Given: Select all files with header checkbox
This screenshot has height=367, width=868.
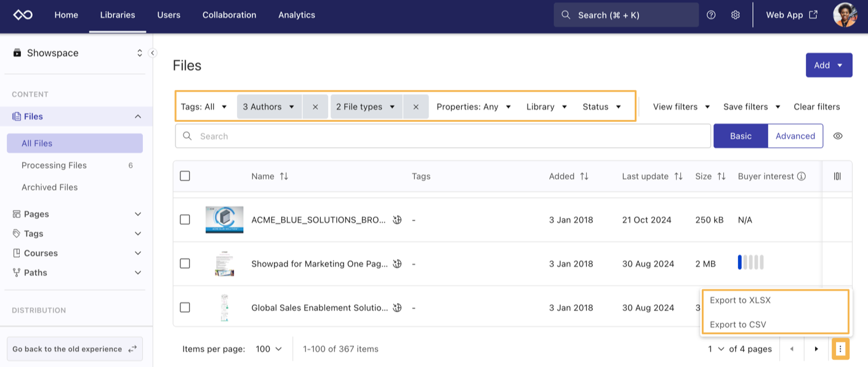Looking at the screenshot, I should tap(185, 176).
